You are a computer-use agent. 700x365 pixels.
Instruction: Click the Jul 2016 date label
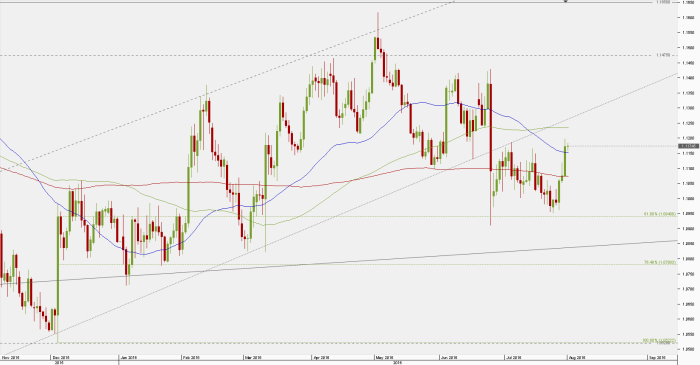[x=514, y=357]
